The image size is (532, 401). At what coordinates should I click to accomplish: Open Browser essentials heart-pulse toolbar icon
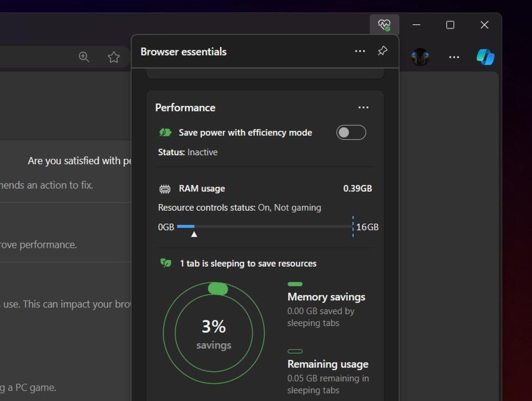point(384,25)
